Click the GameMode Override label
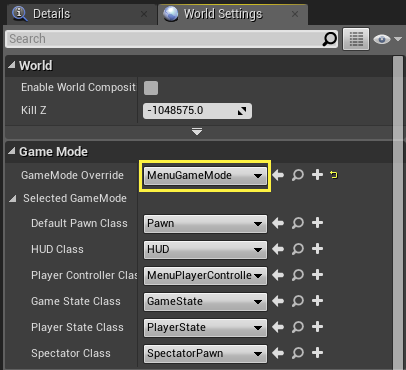This screenshot has height=370, width=406. click(x=72, y=175)
